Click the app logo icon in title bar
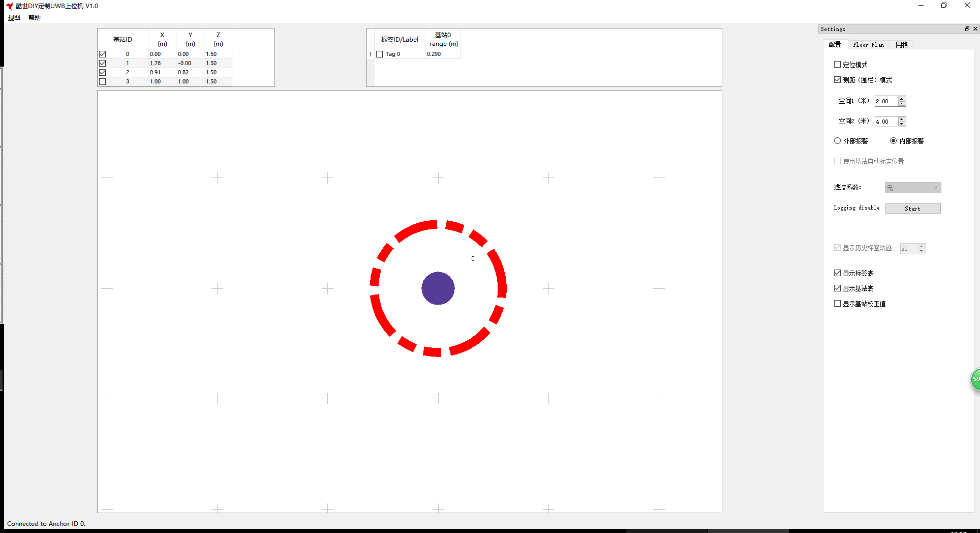 (x=10, y=6)
